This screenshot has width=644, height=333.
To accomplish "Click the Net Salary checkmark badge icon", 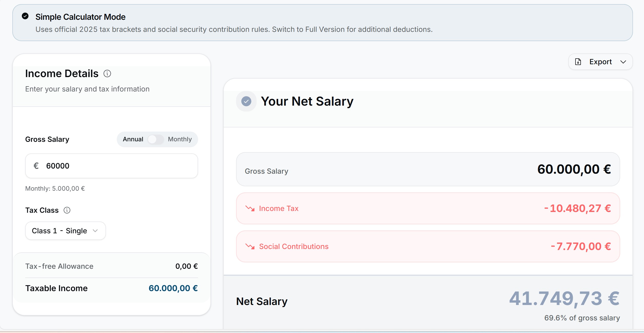I will (246, 101).
